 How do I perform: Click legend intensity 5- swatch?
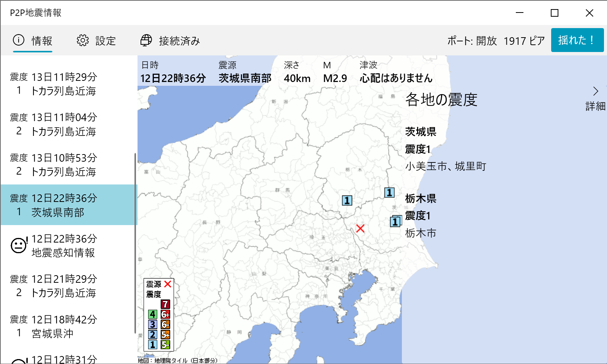(x=165, y=344)
